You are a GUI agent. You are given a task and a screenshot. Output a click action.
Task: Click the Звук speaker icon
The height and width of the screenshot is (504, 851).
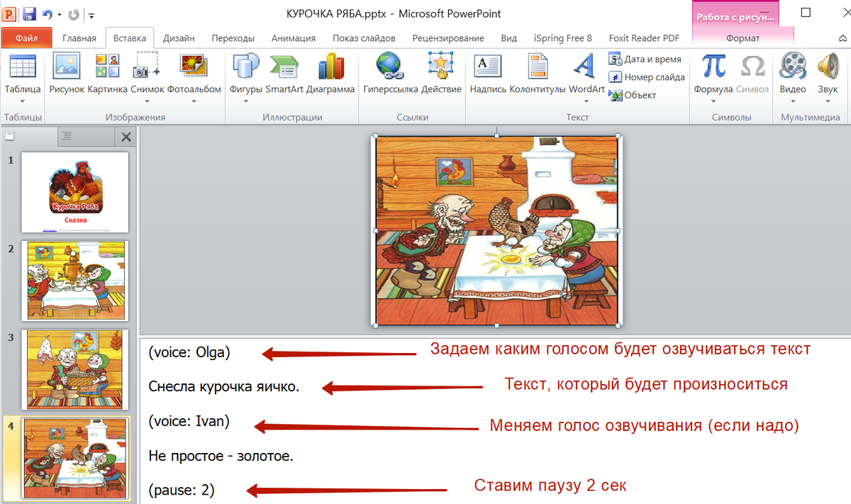[828, 67]
